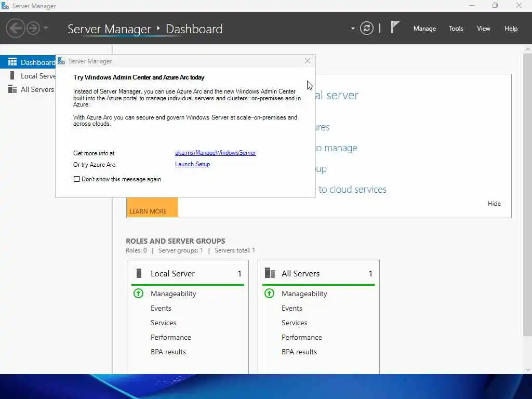Click the refresh dashboard icon
The width and height of the screenshot is (532, 399).
(x=366, y=28)
